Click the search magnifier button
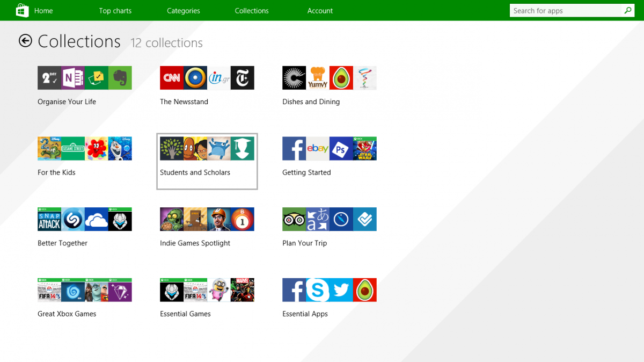The width and height of the screenshot is (644, 362). 628,11
